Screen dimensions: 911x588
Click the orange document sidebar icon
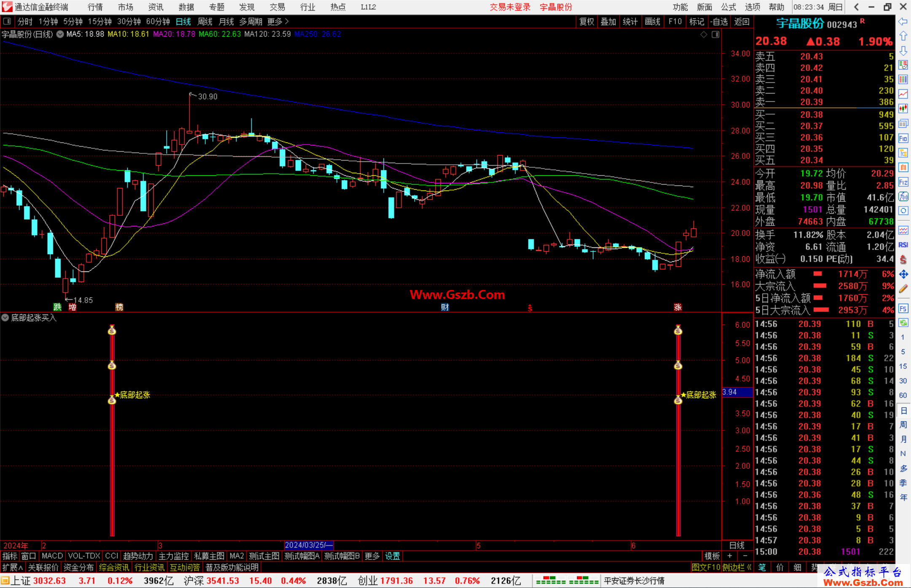(x=903, y=167)
